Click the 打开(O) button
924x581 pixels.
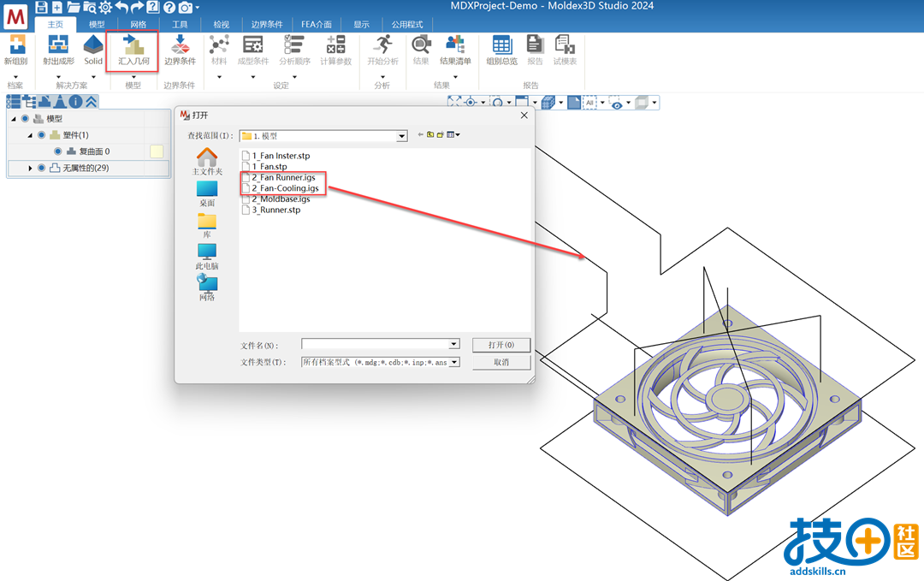coord(501,345)
